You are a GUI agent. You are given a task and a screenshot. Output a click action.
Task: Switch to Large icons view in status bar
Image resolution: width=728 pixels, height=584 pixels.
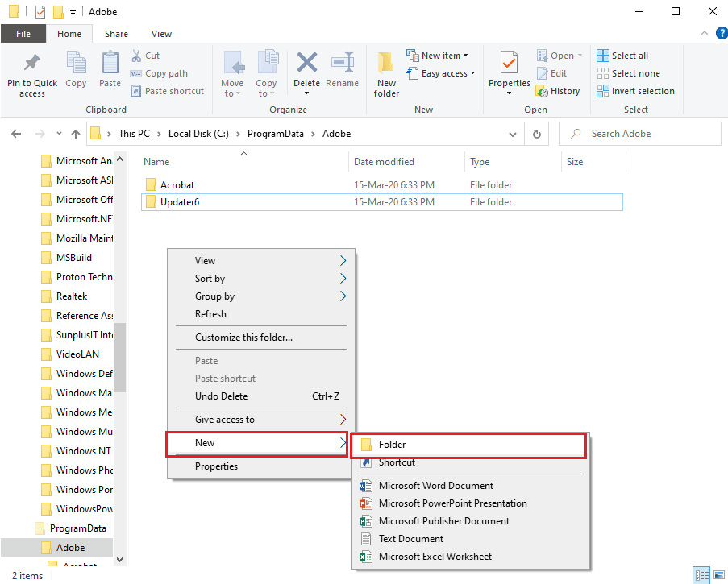pyautogui.click(x=718, y=575)
